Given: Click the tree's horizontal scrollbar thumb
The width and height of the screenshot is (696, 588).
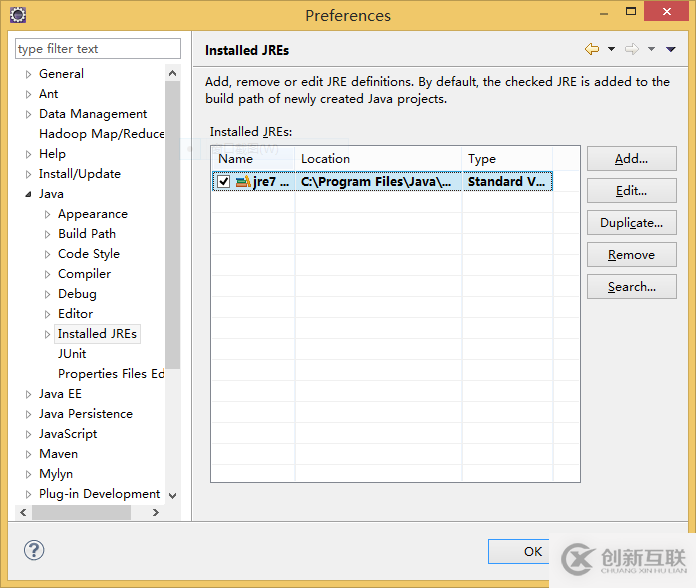Looking at the screenshot, I should point(81,512).
